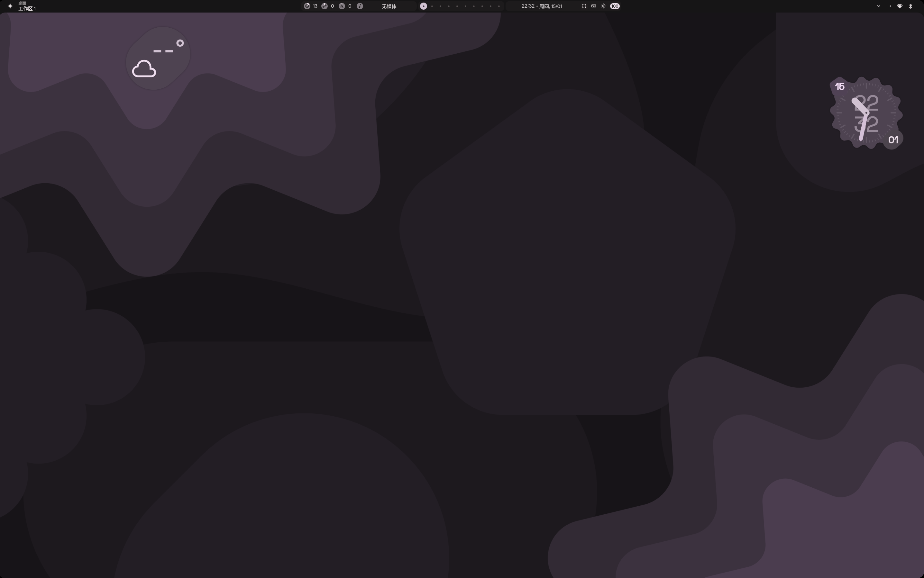Viewport: 924px width, 578px height.
Task: Click the "桌面" window label
Action: [x=22, y=3]
